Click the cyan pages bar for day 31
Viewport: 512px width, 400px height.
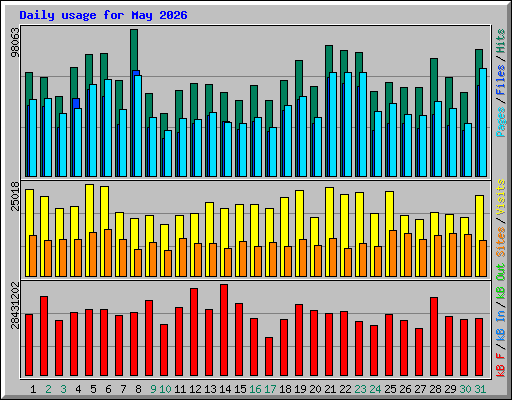pos(483,122)
